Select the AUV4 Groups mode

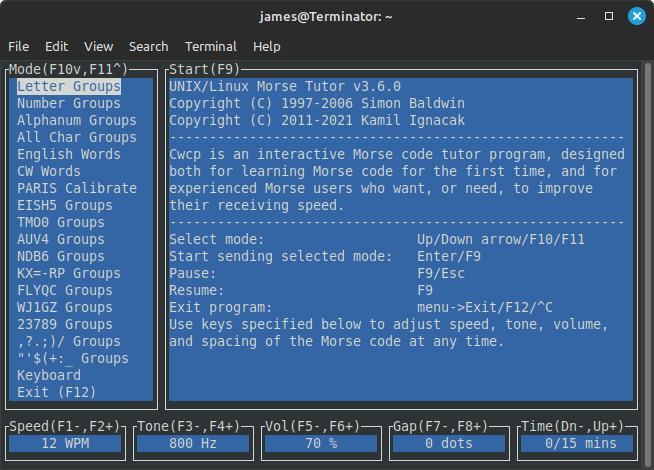point(61,239)
